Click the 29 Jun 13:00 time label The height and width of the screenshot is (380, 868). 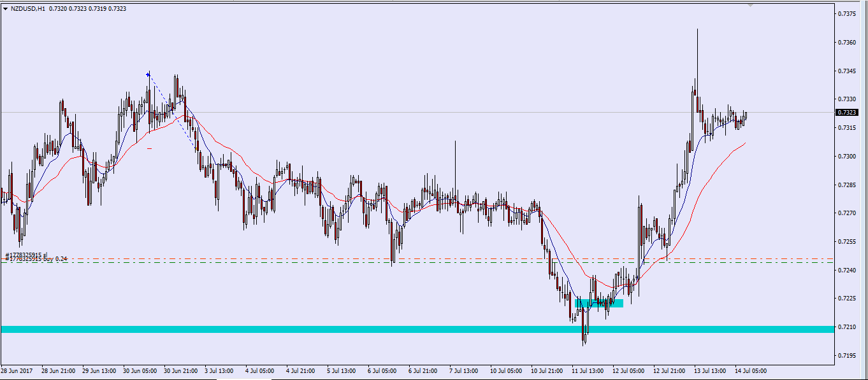point(98,370)
